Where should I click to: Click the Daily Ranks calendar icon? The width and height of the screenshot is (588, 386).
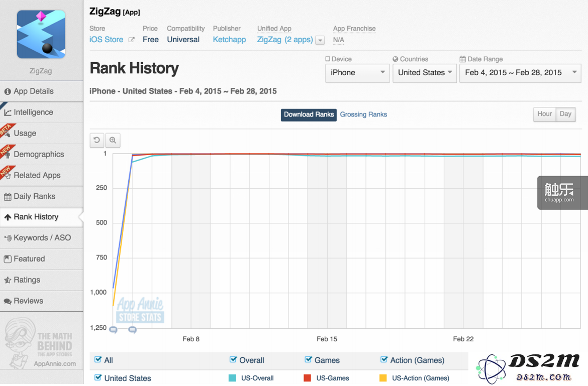tap(8, 197)
